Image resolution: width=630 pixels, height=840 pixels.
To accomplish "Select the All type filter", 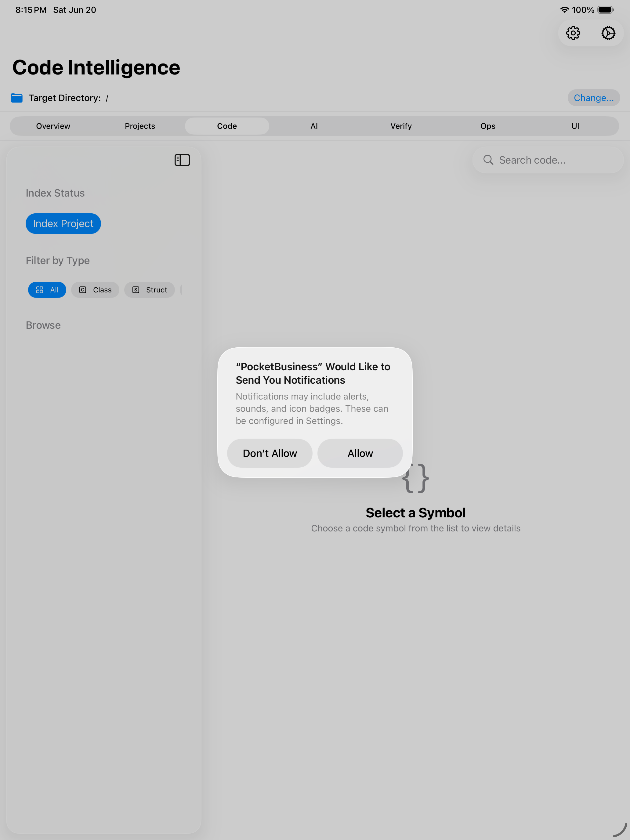I will 47,290.
